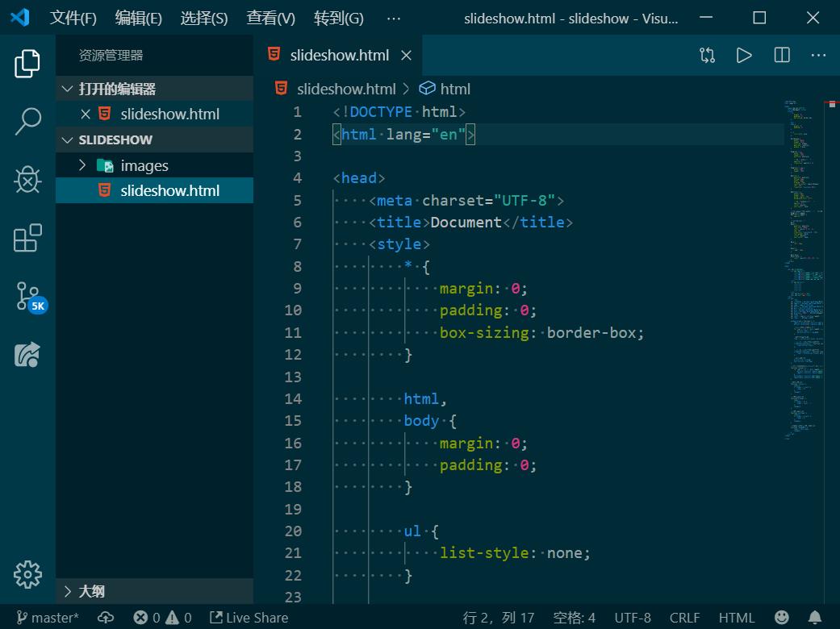Select the slideshow.html editor tab
The image size is (840, 629).
point(339,55)
